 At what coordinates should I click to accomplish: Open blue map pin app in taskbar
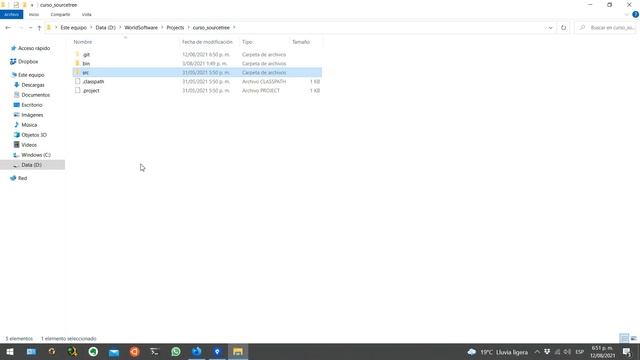[217, 352]
